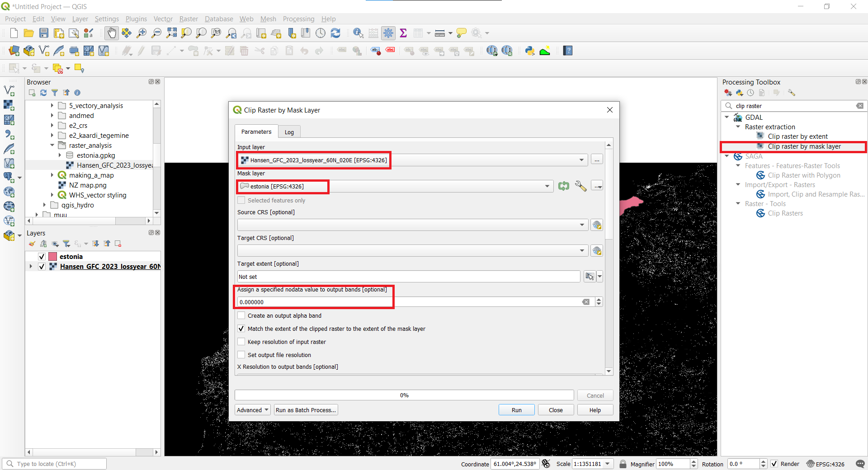The height and width of the screenshot is (470, 868).
Task: Open the Input layer dropdown
Action: tap(581, 160)
